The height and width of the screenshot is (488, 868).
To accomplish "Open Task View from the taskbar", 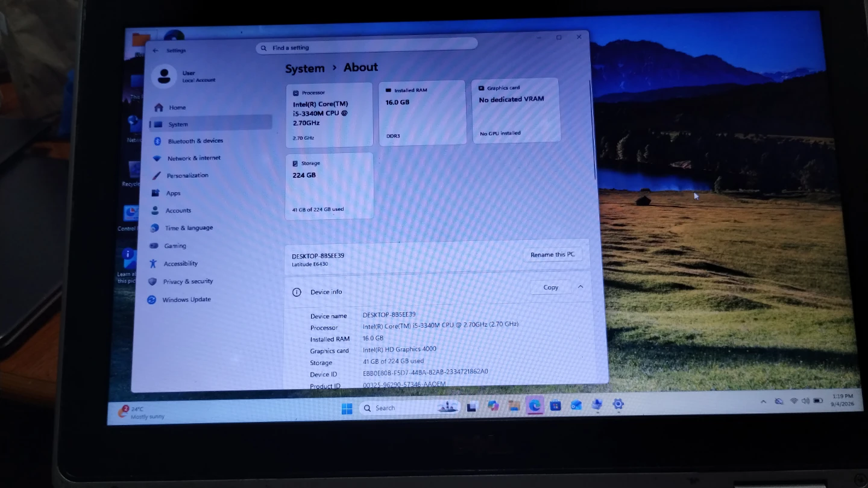I will (x=472, y=407).
